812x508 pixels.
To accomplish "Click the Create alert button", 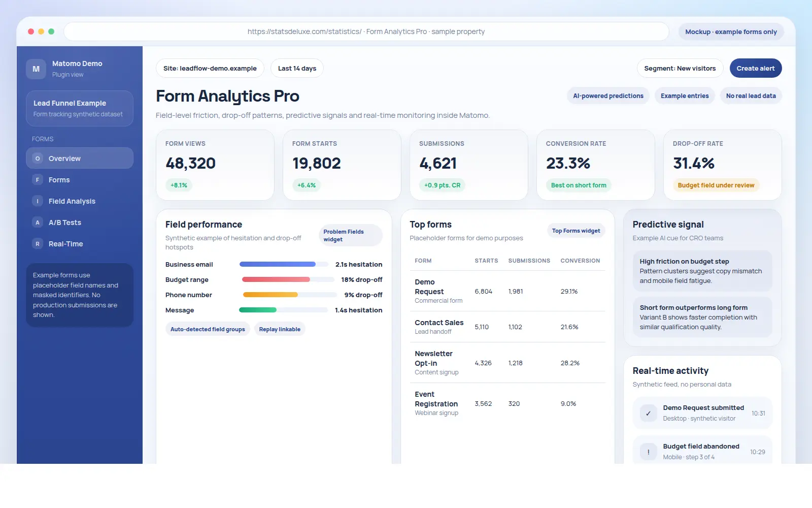I will coord(755,68).
